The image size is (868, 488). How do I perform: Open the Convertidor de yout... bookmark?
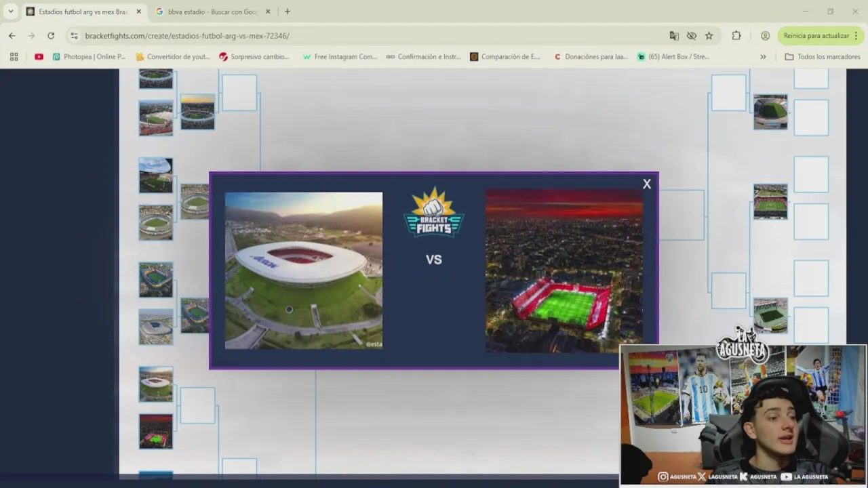172,56
